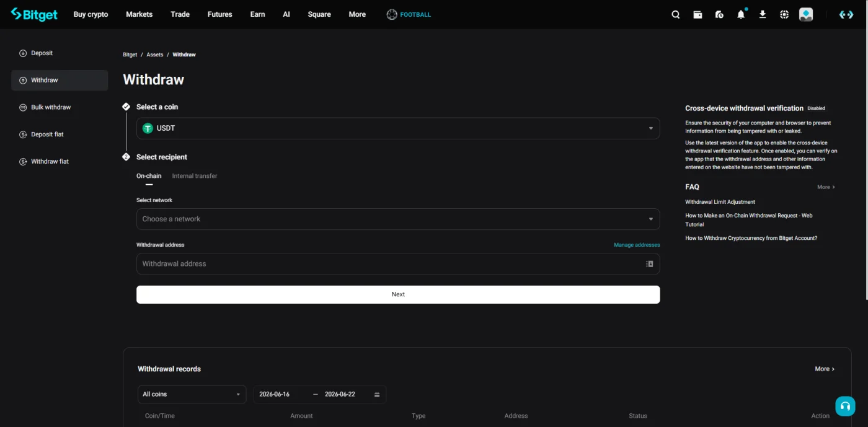
Task: Open the search icon in top bar
Action: pos(676,14)
